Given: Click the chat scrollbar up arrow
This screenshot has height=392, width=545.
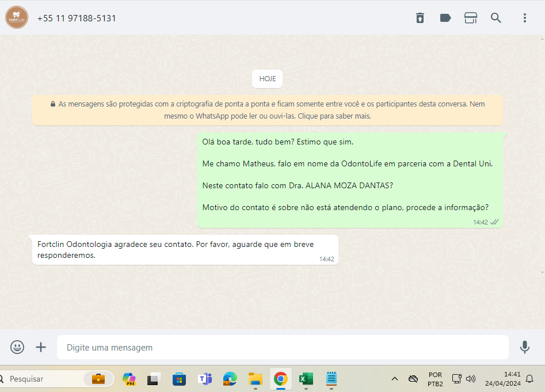Looking at the screenshot, I should tap(543, 39).
